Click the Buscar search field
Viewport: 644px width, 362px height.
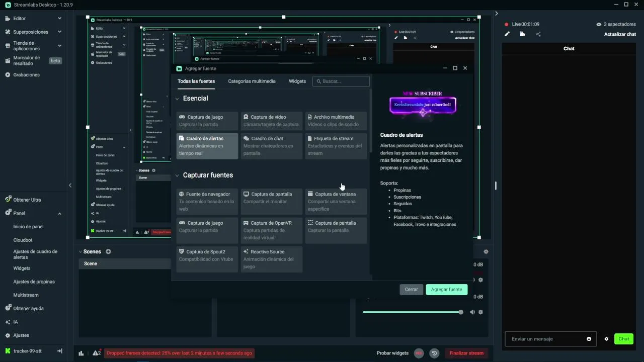[x=341, y=81]
